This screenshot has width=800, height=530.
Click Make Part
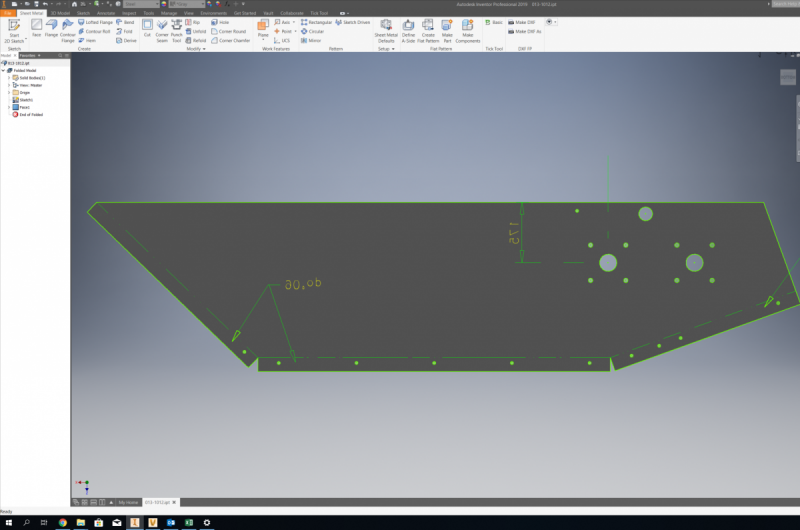pos(447,31)
